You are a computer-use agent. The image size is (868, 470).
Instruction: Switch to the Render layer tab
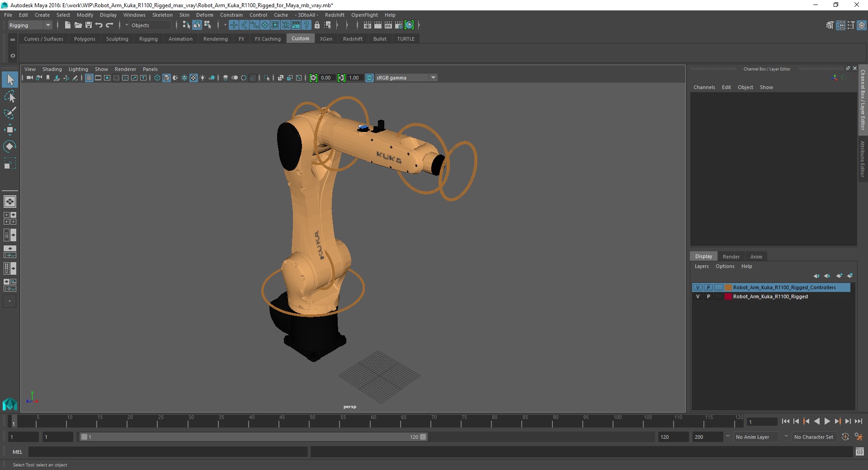(731, 256)
